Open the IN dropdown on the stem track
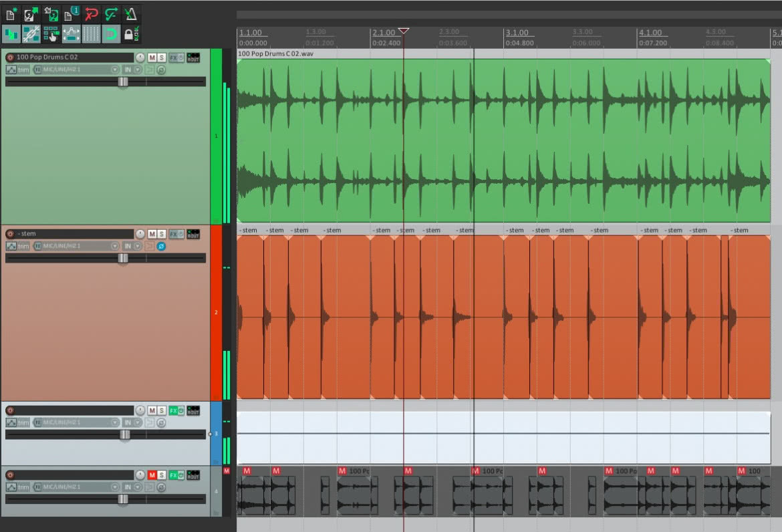Viewport: 782px width, 532px height. click(132, 247)
